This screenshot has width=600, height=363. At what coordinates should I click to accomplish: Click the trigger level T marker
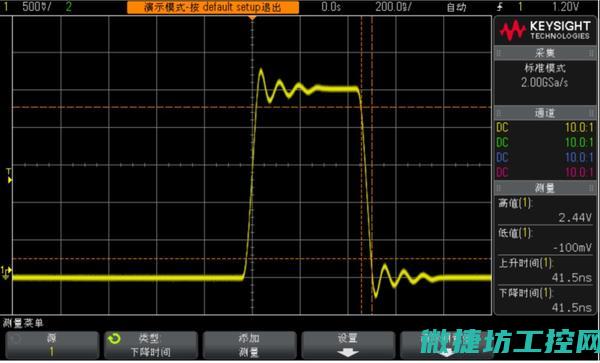(x=10, y=176)
